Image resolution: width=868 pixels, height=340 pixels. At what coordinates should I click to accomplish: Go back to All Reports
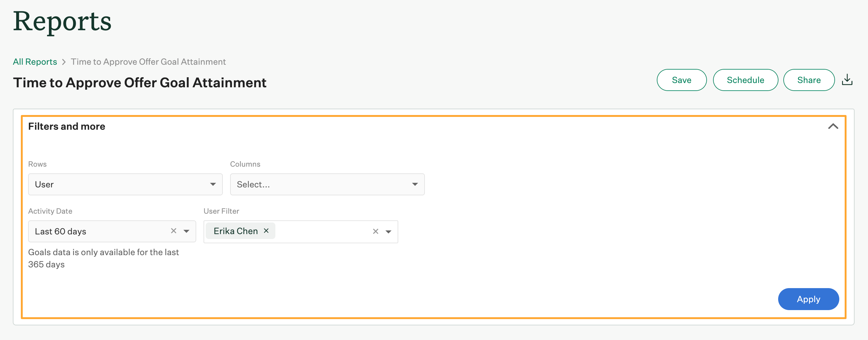point(35,62)
